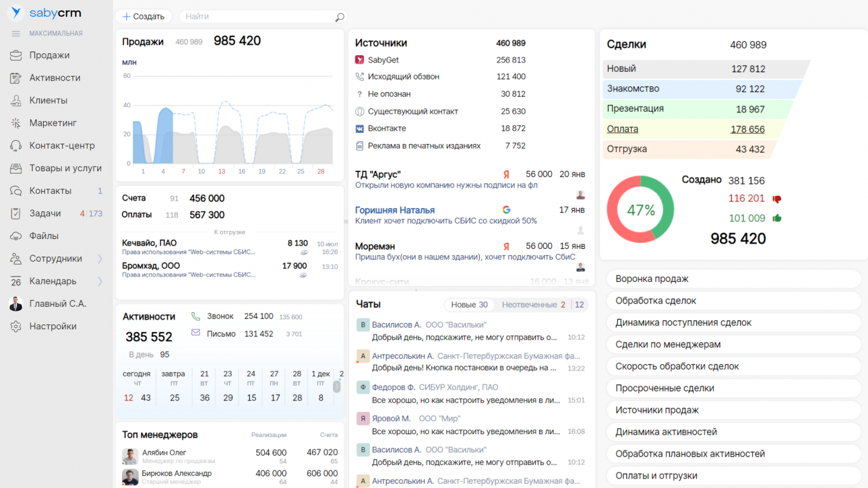Open Маркетинг section icon in sidebar
Screen dimensions: 868x488
click(16, 123)
